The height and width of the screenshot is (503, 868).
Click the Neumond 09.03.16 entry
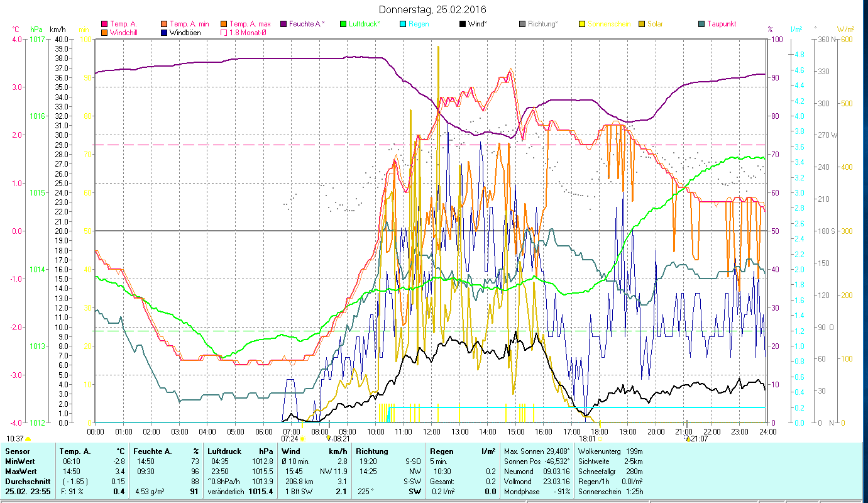(x=537, y=470)
